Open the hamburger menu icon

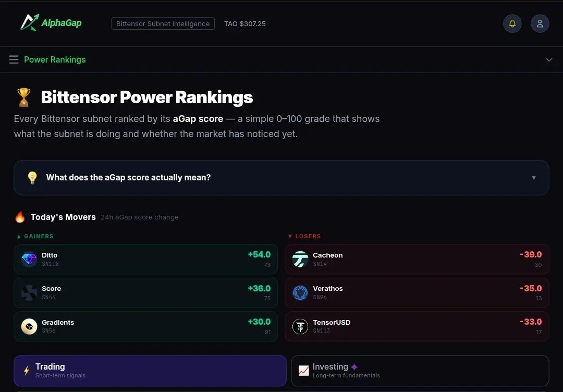click(x=14, y=59)
